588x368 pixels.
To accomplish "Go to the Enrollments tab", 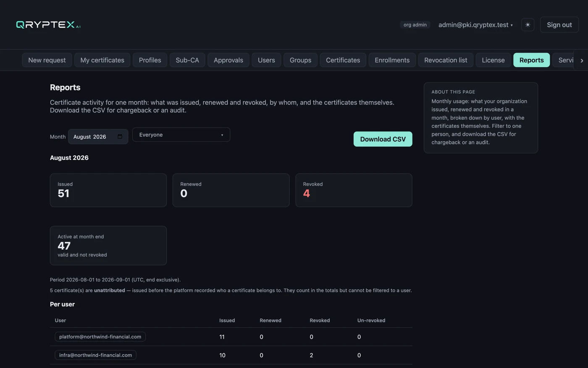I will click(392, 60).
